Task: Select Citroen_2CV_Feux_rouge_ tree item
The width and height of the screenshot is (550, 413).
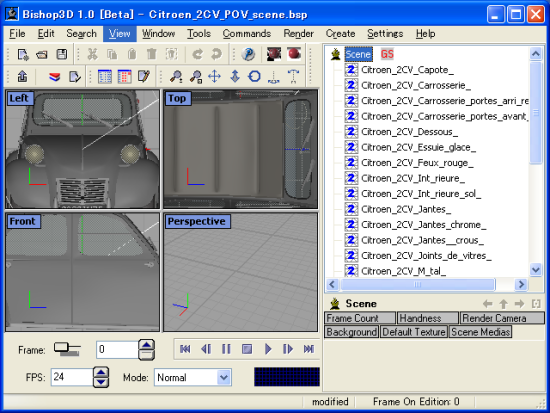Action: [x=417, y=163]
